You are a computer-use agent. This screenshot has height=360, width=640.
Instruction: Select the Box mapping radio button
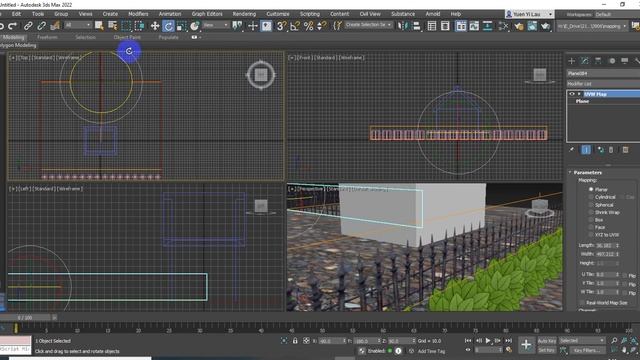(591, 220)
